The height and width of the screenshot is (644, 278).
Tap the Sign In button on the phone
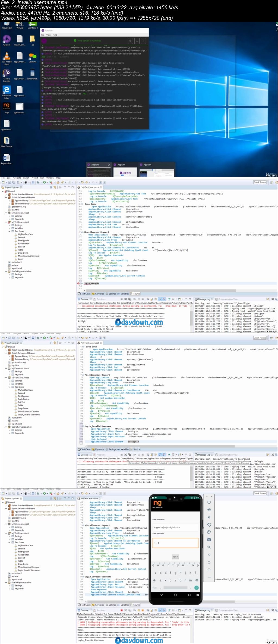175,557
